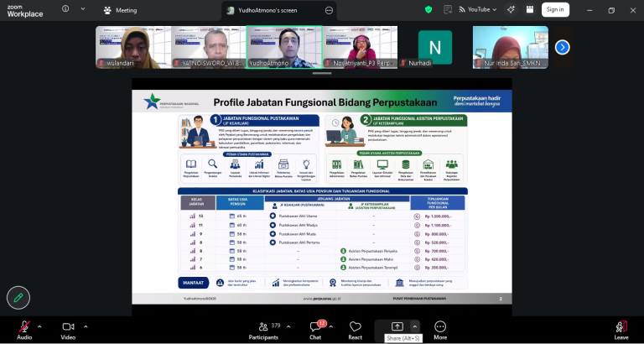Click the Sign in button
Screen dimensions: 644x344
click(x=555, y=9)
